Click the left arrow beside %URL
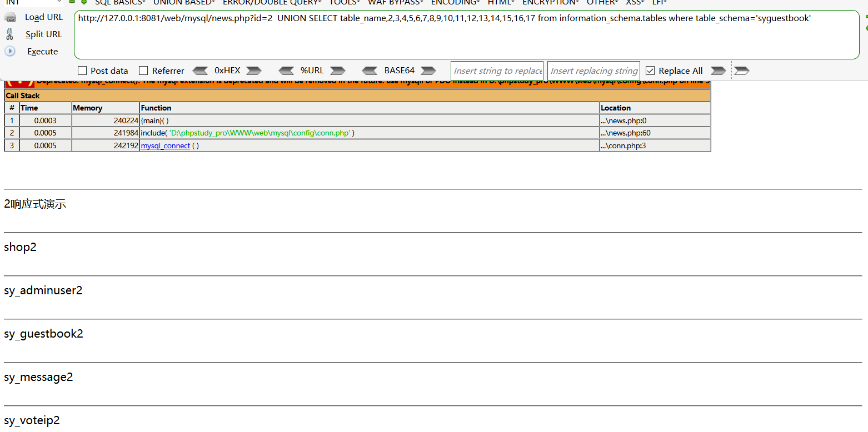Screen dimensions: 868x432 click(x=286, y=71)
